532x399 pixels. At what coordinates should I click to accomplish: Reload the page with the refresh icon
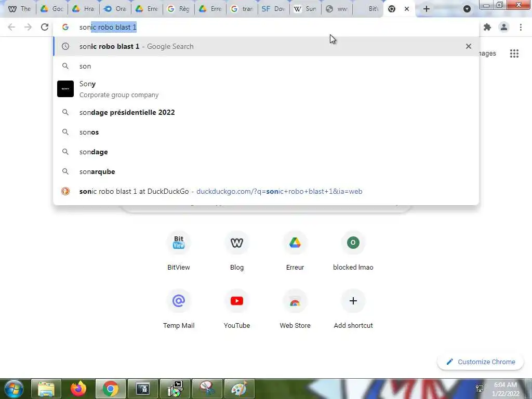pyautogui.click(x=45, y=27)
